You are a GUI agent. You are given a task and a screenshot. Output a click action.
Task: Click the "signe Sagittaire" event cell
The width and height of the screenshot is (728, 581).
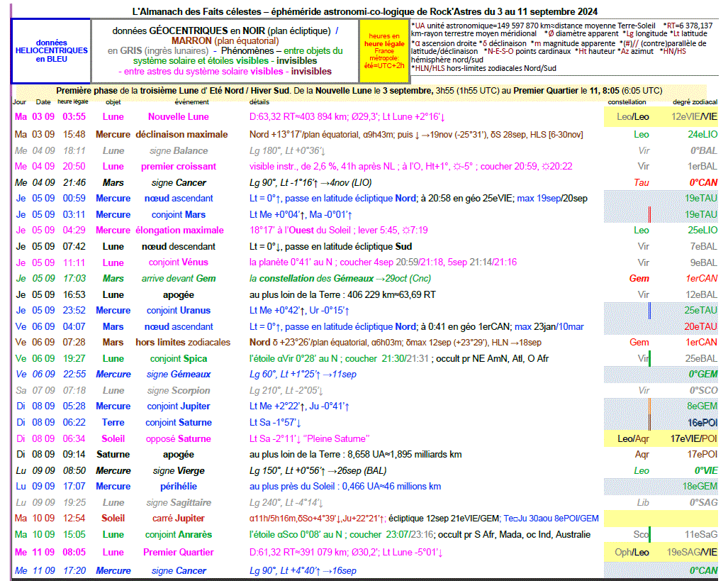click(x=179, y=503)
